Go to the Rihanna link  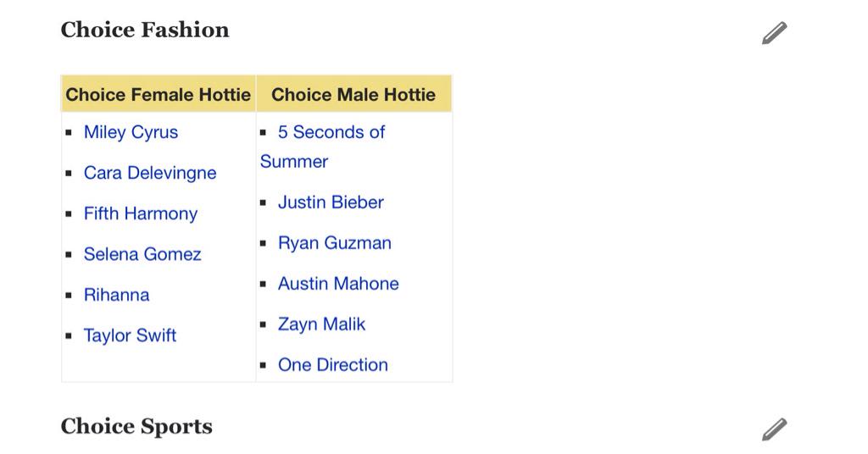tap(116, 295)
